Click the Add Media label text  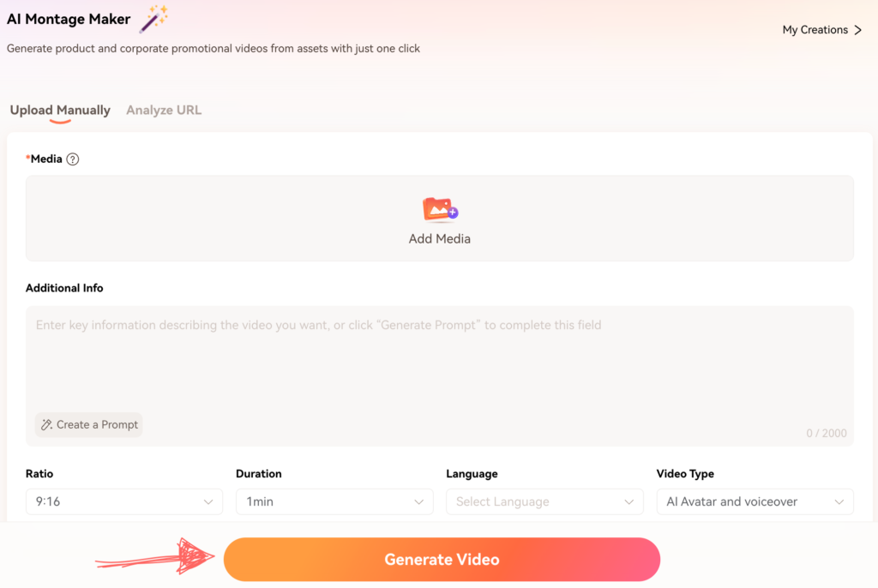tap(440, 239)
